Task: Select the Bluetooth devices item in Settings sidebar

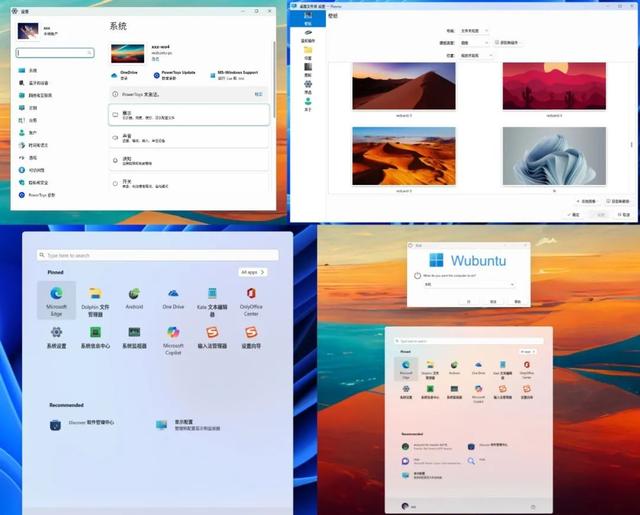Action: pyautogui.click(x=33, y=83)
